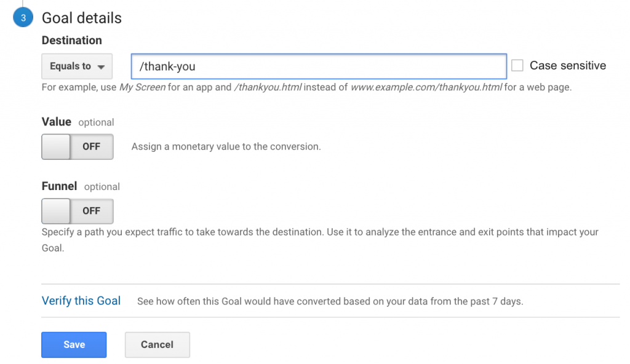
Task: Click the "Goal details" step heading
Action: pyautogui.click(x=82, y=18)
